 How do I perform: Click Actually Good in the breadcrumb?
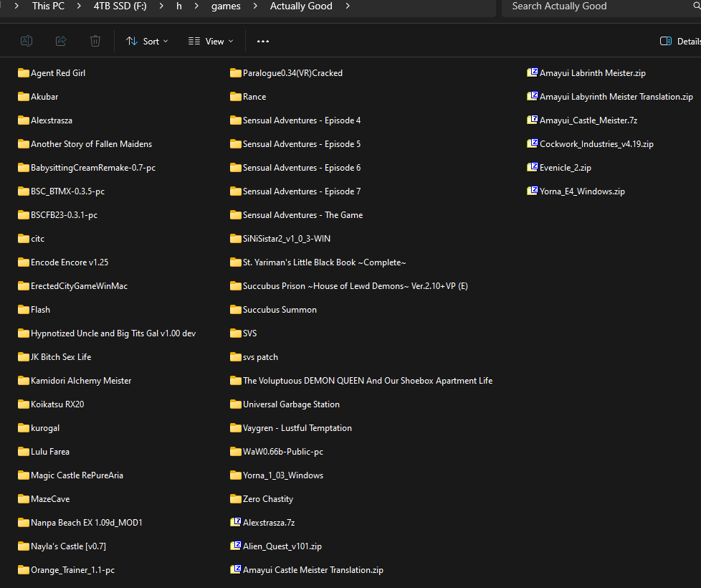click(x=301, y=6)
